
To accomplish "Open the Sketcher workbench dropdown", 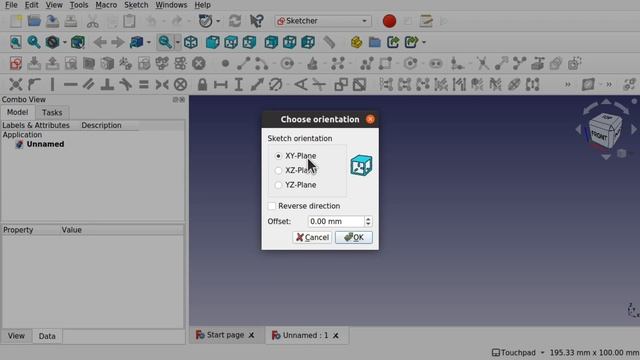I will coord(322,21).
